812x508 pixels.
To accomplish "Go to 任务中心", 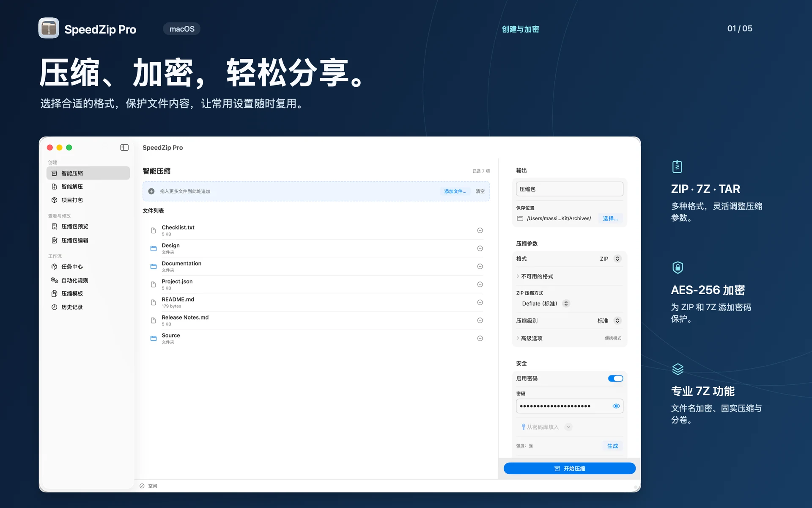I will pyautogui.click(x=88, y=267).
